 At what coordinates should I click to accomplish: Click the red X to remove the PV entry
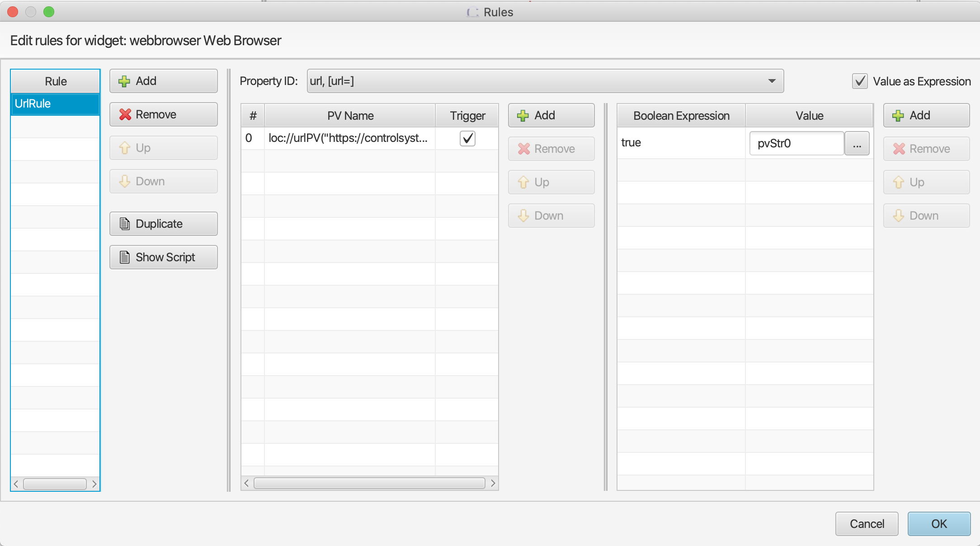pos(524,149)
